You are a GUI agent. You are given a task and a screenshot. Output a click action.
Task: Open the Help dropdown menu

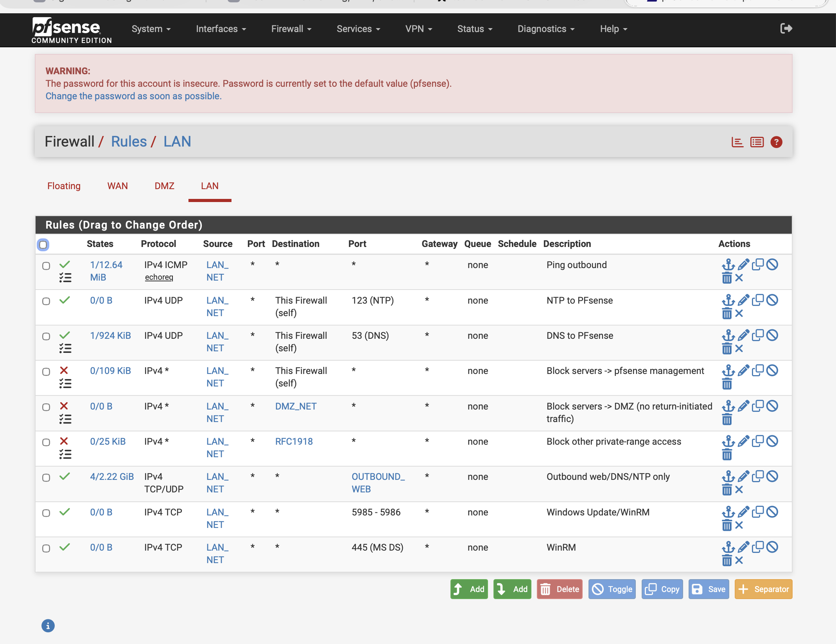pyautogui.click(x=614, y=29)
